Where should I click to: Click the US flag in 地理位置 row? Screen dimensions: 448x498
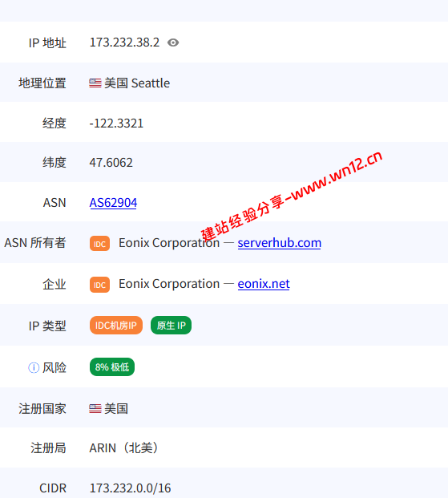click(95, 83)
